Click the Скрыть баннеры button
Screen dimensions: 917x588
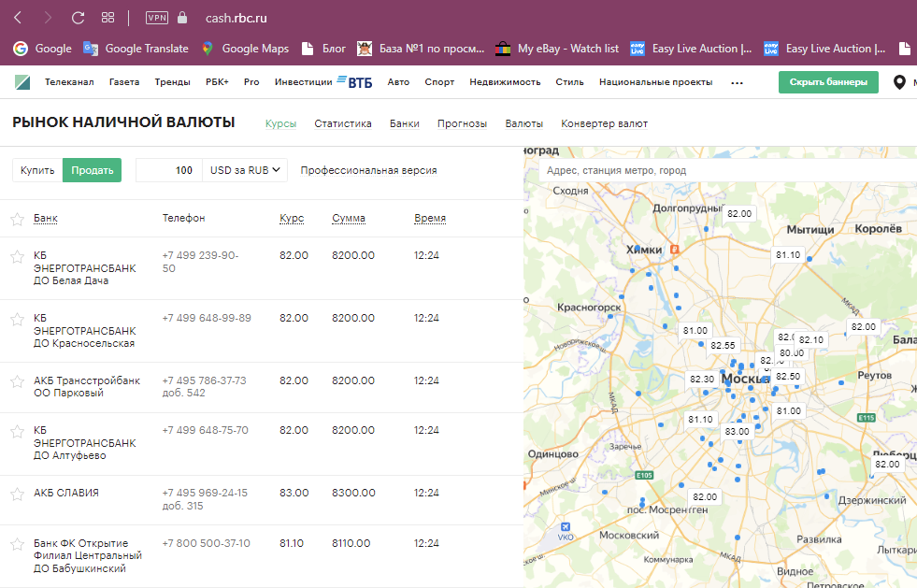tap(828, 82)
